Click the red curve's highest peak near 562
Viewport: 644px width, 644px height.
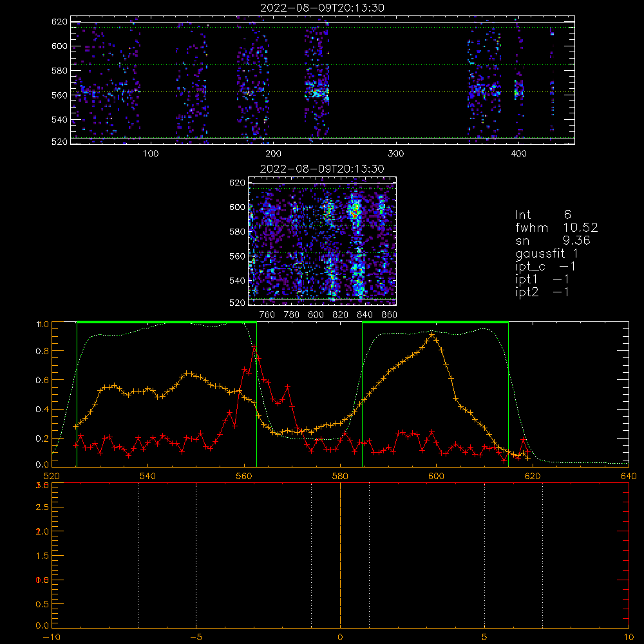254,348
